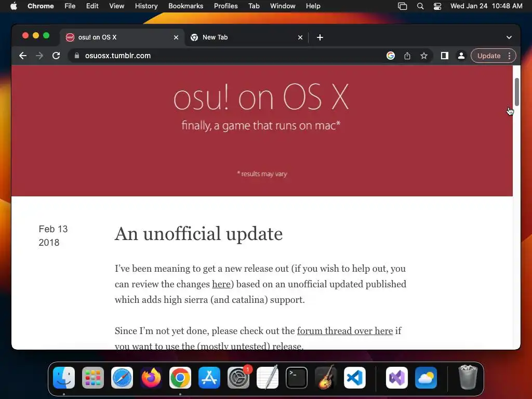This screenshot has height=399, width=532.
Task: Switch to the New Tab tab
Action: point(246,37)
